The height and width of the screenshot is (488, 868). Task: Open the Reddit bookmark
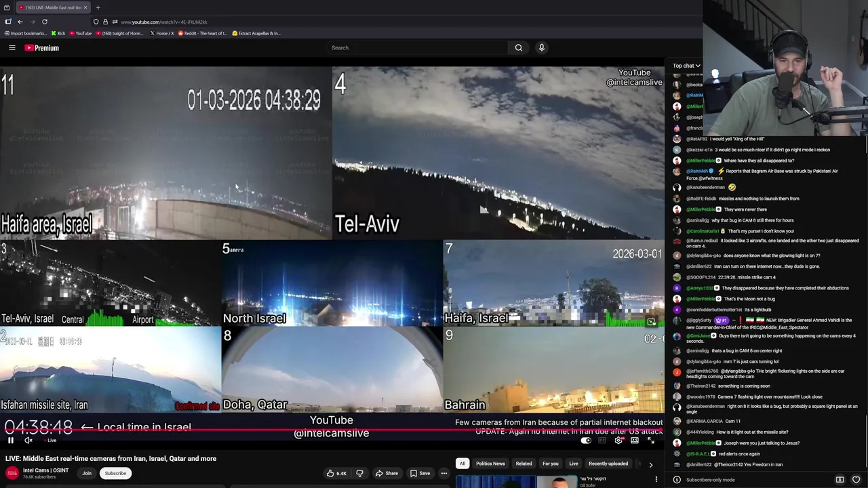click(x=203, y=33)
